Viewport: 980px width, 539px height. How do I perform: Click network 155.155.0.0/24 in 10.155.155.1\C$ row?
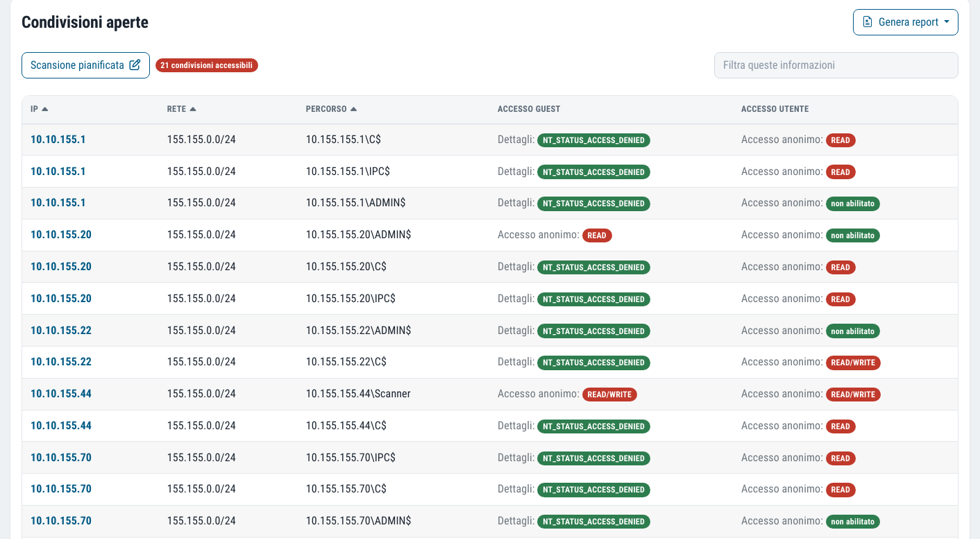[201, 140]
